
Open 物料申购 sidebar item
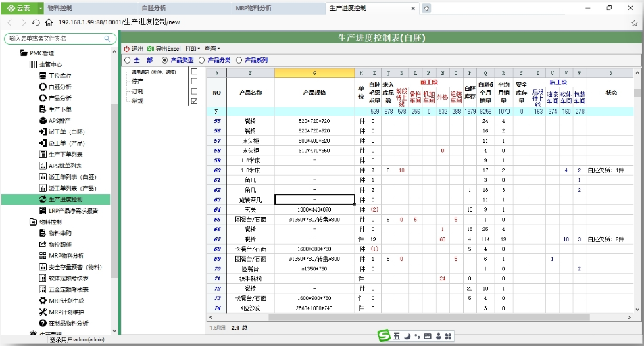tap(60, 233)
